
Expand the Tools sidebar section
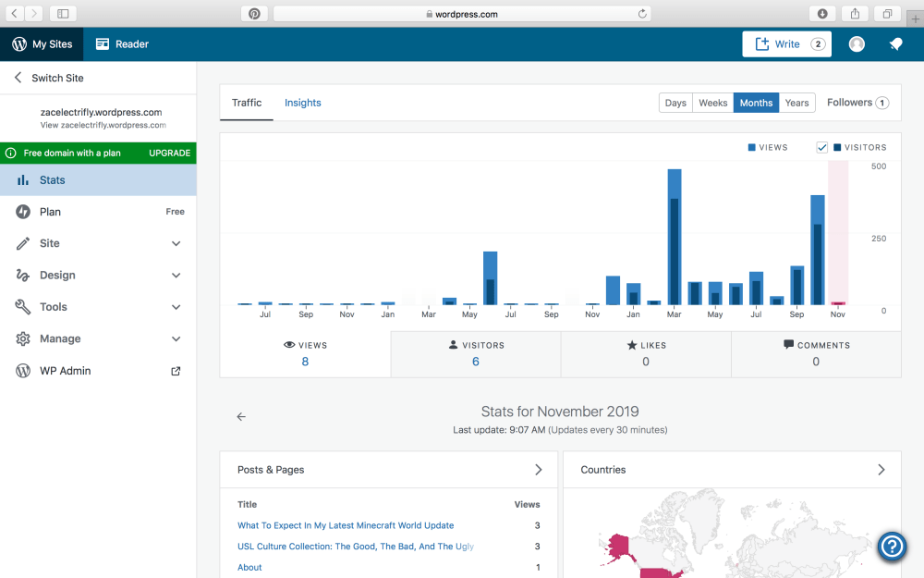coord(176,307)
